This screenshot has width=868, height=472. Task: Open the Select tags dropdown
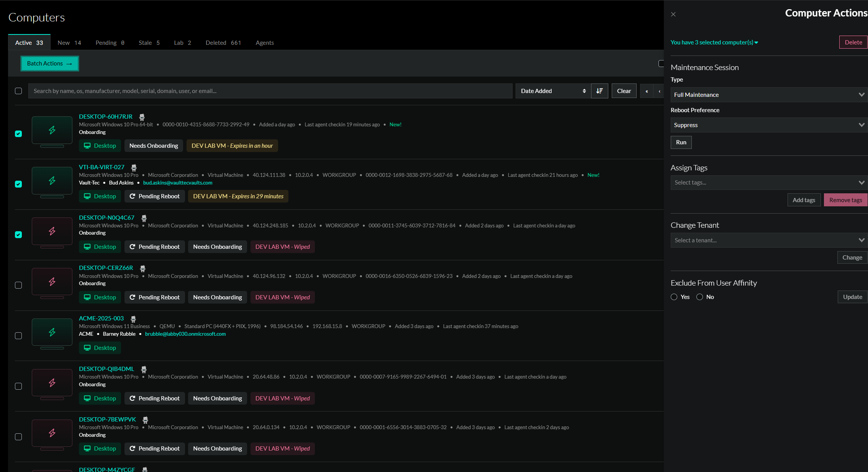[769, 183]
